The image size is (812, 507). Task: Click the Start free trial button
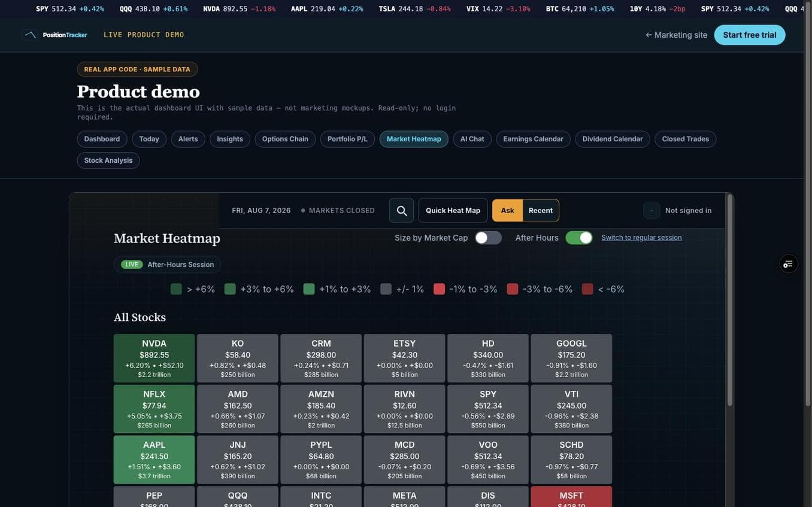click(x=750, y=35)
